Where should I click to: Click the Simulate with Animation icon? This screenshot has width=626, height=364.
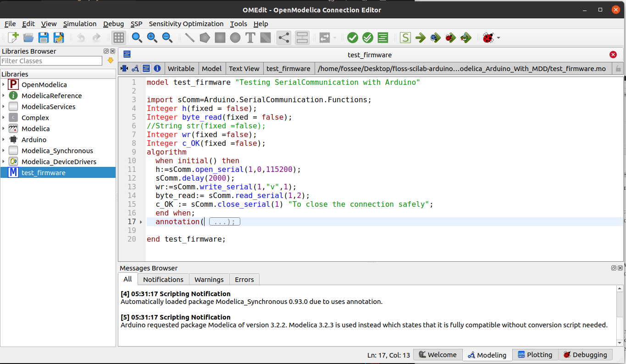[466, 38]
